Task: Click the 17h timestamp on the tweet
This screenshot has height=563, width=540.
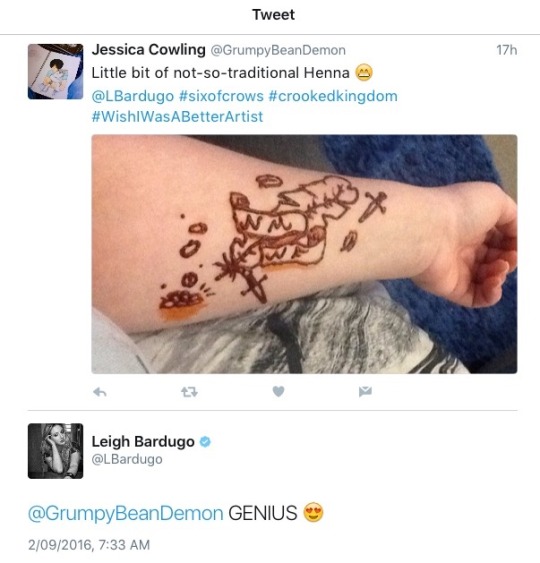Action: (507, 50)
